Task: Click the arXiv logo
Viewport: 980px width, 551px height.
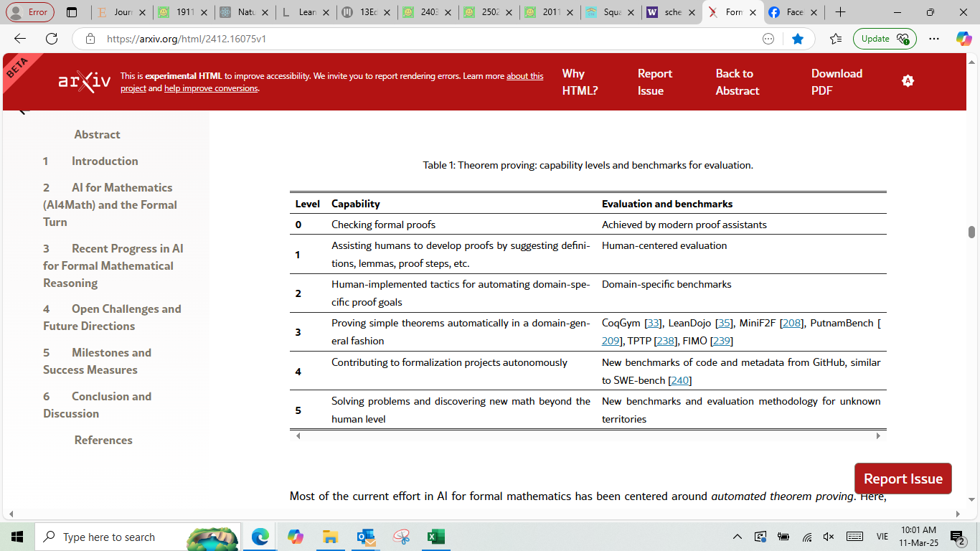Action: (x=85, y=82)
